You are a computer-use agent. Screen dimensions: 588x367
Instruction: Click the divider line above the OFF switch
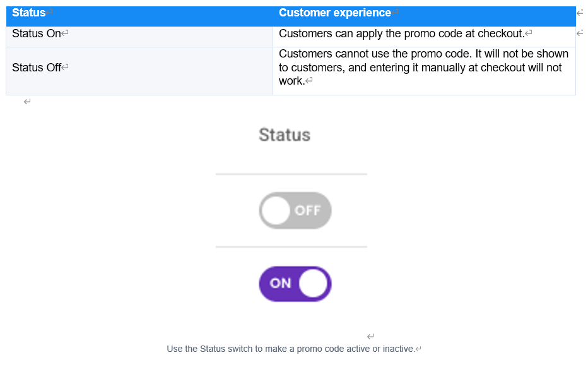click(291, 174)
